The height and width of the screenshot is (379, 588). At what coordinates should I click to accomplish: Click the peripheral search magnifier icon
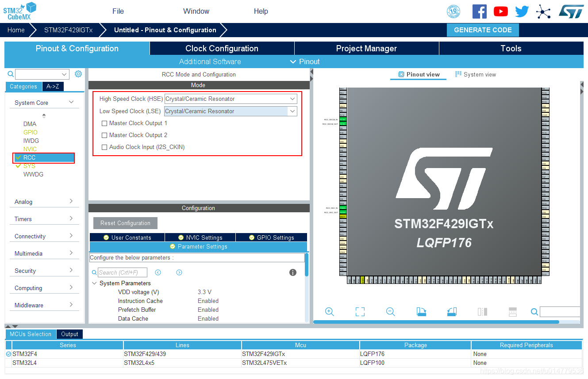(x=11, y=74)
